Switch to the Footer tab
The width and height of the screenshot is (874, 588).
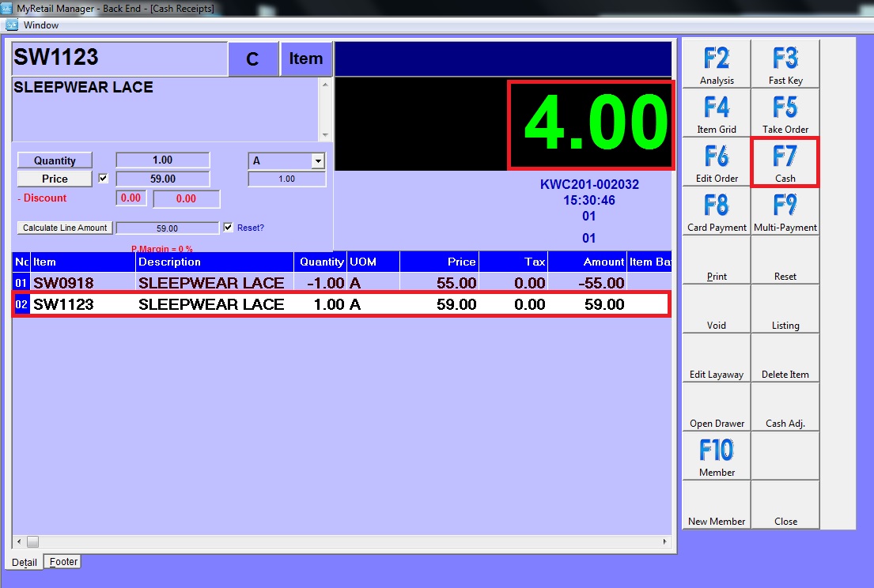click(63, 562)
